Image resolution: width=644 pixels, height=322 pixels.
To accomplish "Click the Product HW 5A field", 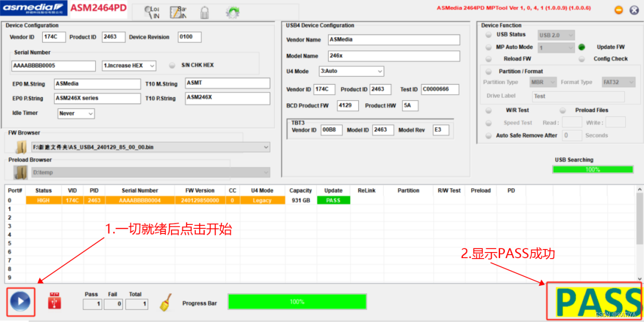I will (x=410, y=106).
